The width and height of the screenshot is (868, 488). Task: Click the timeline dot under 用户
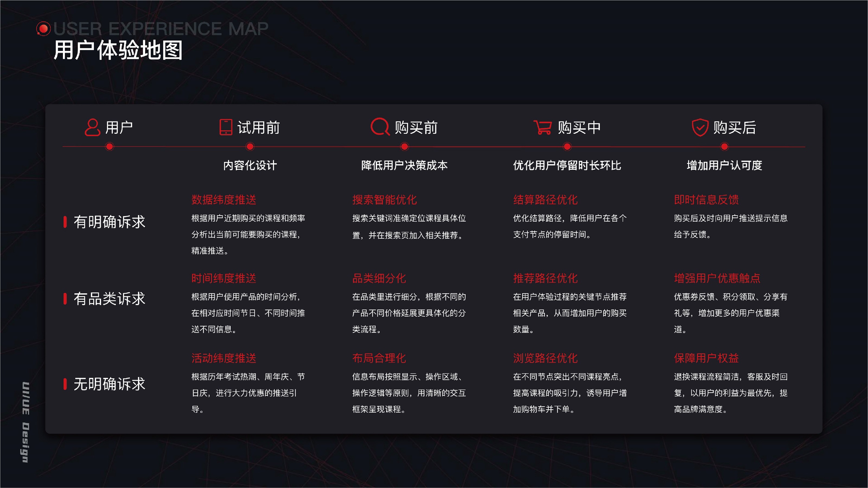click(110, 146)
